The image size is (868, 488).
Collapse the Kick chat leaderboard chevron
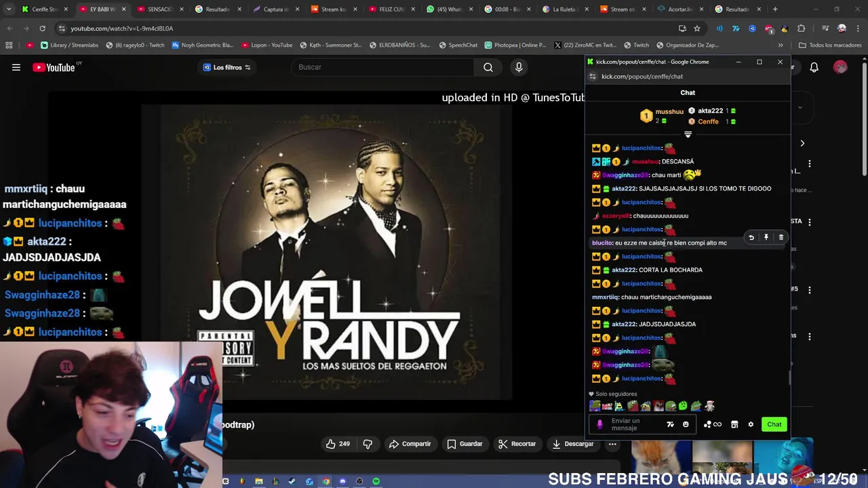click(688, 135)
